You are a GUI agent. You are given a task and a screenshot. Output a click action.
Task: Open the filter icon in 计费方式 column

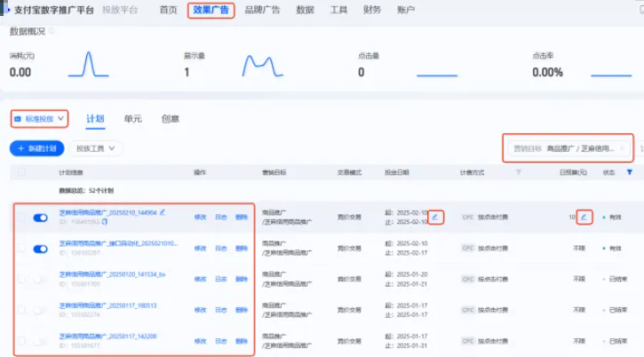pyautogui.click(x=519, y=172)
